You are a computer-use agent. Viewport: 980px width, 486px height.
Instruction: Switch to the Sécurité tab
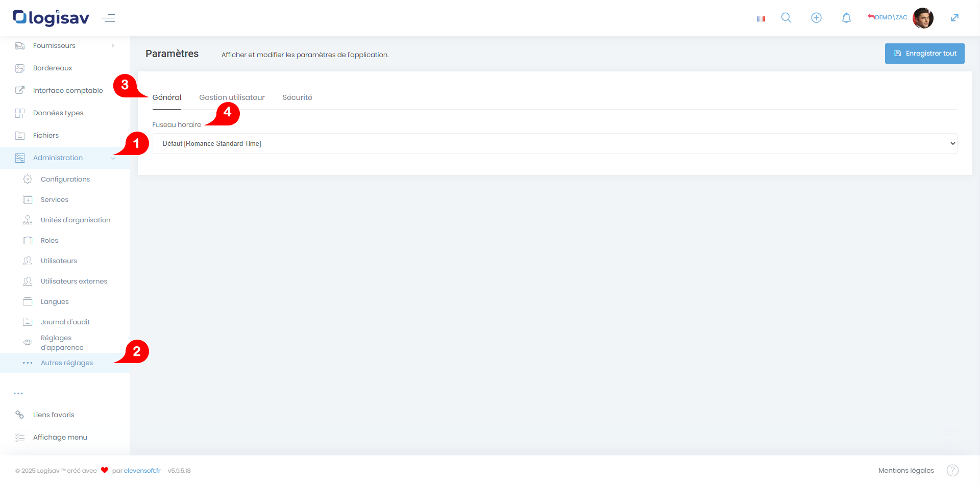[x=297, y=97]
